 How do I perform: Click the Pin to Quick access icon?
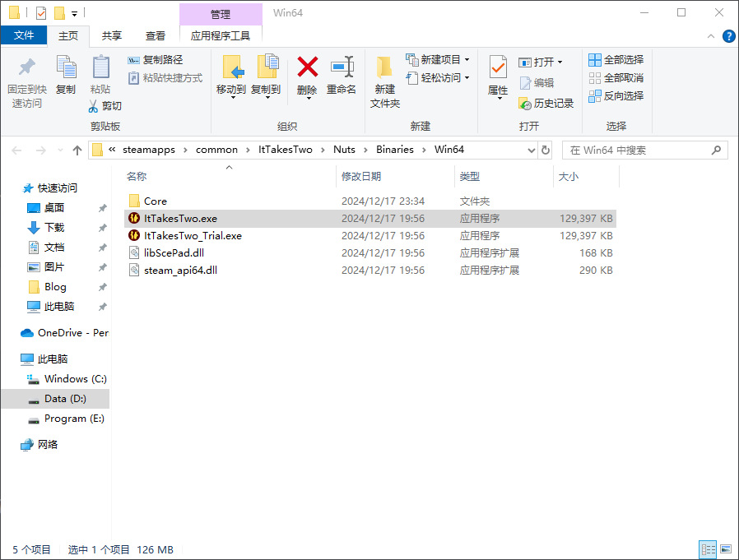(x=27, y=67)
